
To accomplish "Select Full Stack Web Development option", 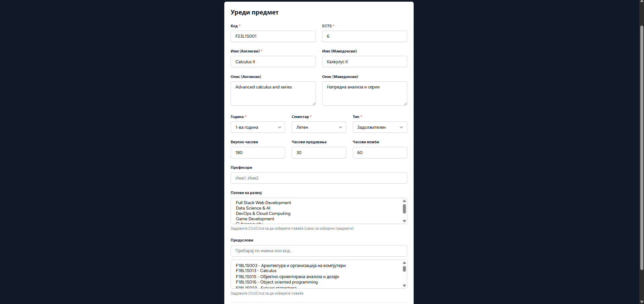I will (x=263, y=203).
